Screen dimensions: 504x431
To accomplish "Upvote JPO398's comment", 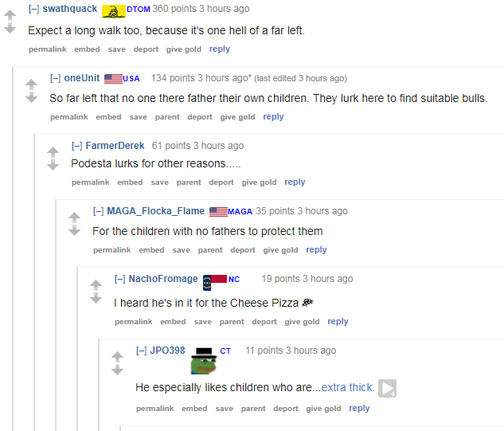I will 118,357.
